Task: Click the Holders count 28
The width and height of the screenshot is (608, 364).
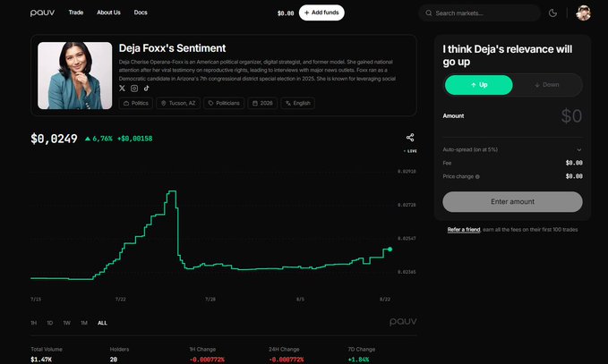Action: click(x=113, y=360)
